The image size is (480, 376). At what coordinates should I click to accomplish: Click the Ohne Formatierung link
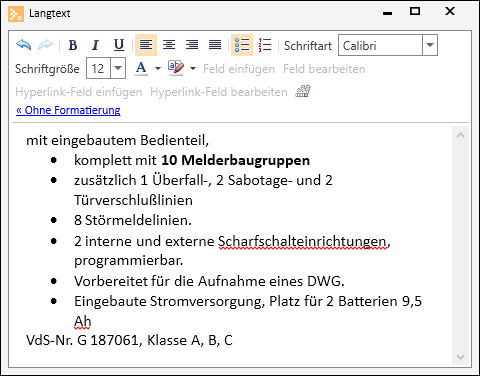point(68,110)
